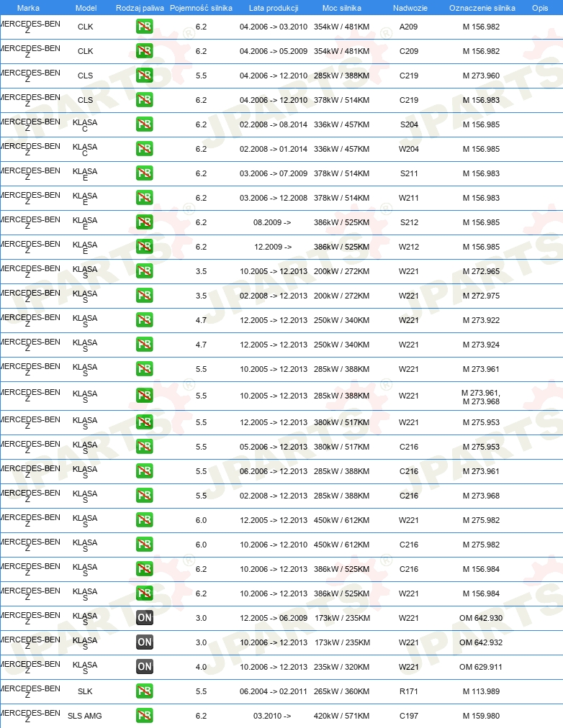Select engine code OM 642.932
563x728 pixels.
pyautogui.click(x=481, y=642)
